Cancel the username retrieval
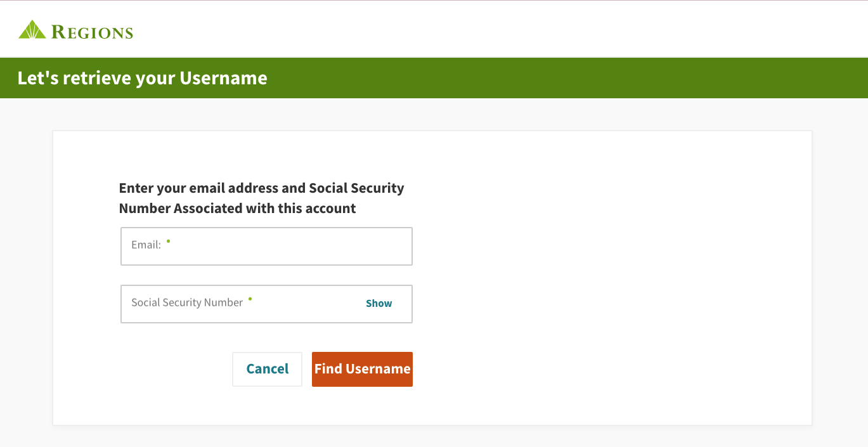This screenshot has width=868, height=447. (x=267, y=369)
